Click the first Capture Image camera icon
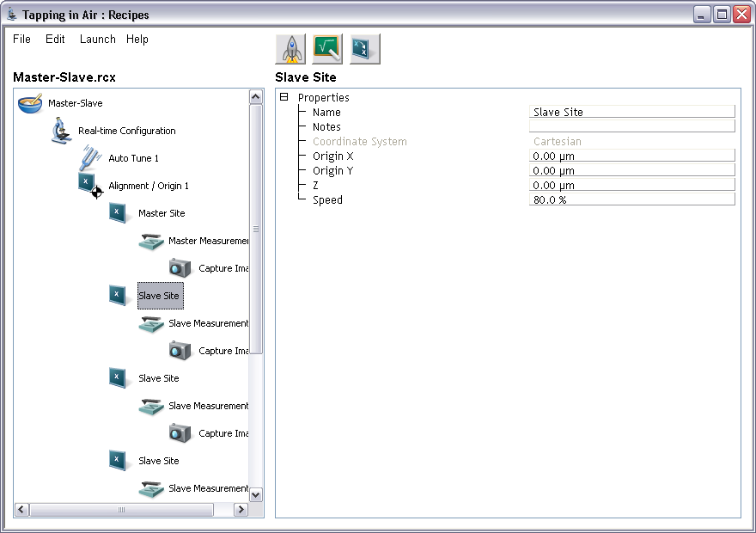Viewport: 756px width, 533px height. (x=180, y=268)
